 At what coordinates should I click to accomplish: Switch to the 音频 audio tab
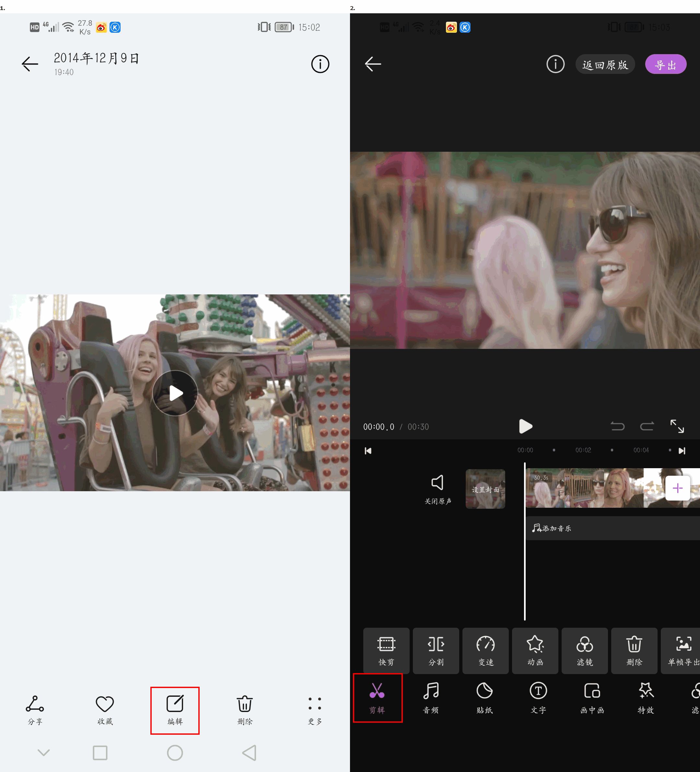(x=431, y=698)
